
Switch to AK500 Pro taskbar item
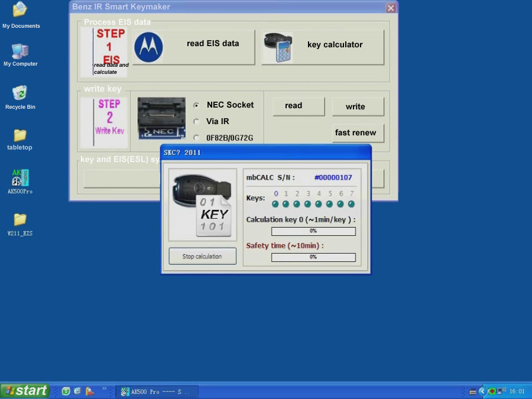[157, 391]
